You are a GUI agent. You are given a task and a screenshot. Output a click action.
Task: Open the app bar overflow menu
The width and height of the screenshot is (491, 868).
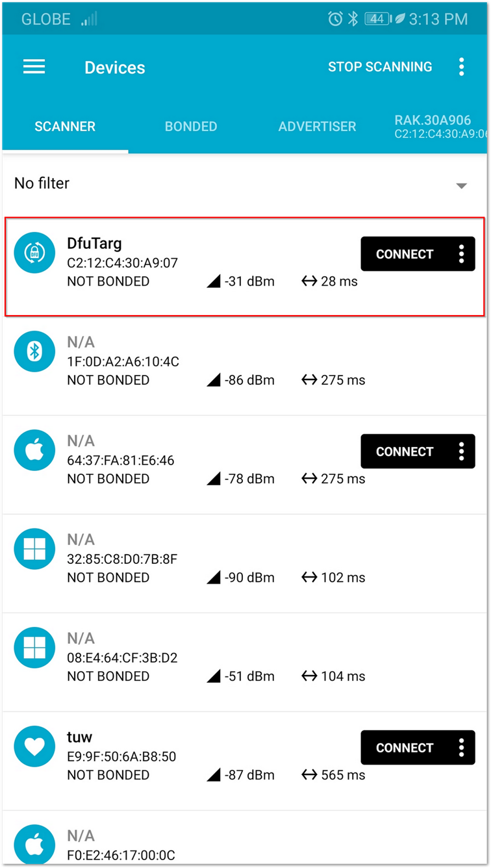coord(461,67)
